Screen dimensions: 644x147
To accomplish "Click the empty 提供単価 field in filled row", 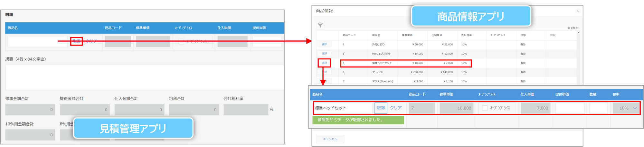I will pyautogui.click(x=570, y=108).
